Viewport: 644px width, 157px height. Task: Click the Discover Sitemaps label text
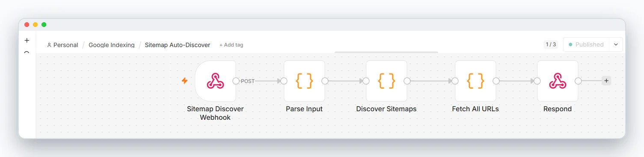point(386,109)
